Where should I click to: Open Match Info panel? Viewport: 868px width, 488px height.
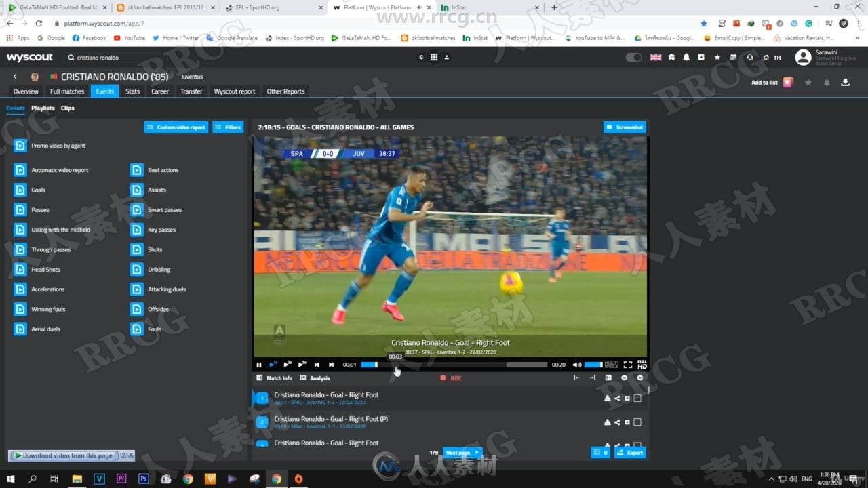tap(275, 378)
